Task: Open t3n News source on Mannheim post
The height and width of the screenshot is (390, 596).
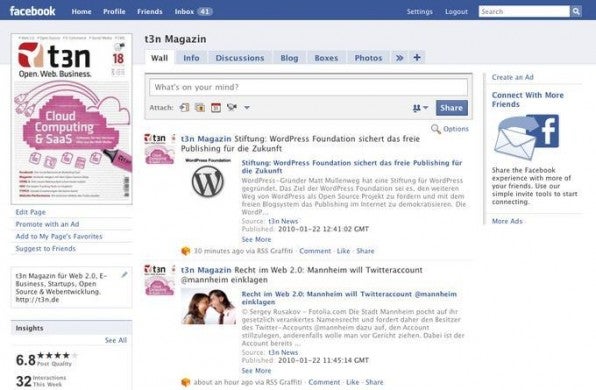Action: (x=283, y=352)
